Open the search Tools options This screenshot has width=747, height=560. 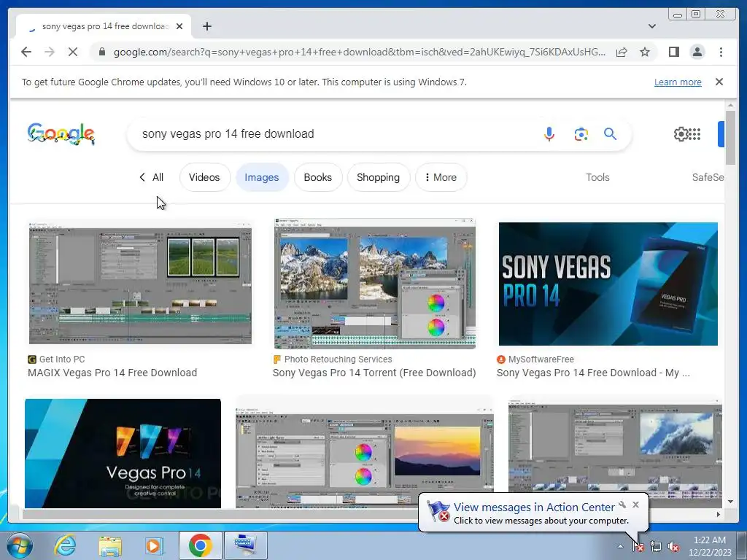597,177
